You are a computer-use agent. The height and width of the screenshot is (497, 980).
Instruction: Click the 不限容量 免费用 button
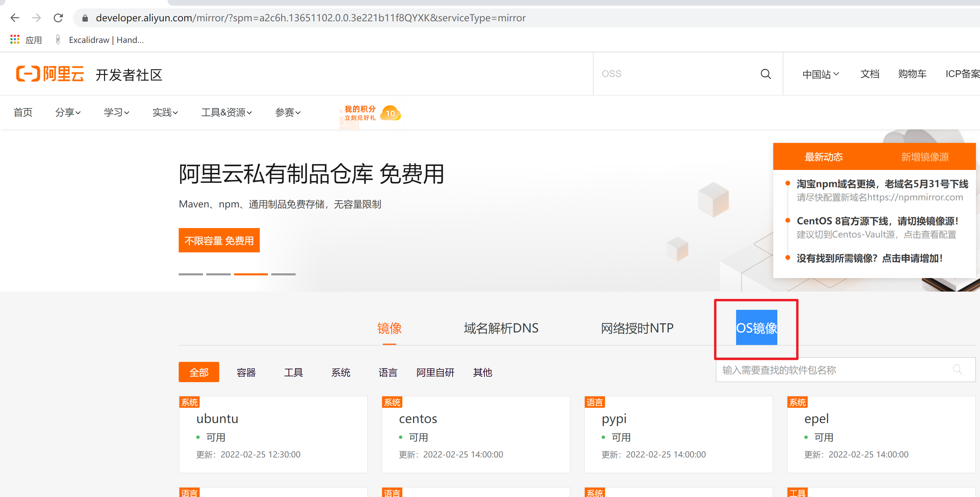[x=219, y=240]
